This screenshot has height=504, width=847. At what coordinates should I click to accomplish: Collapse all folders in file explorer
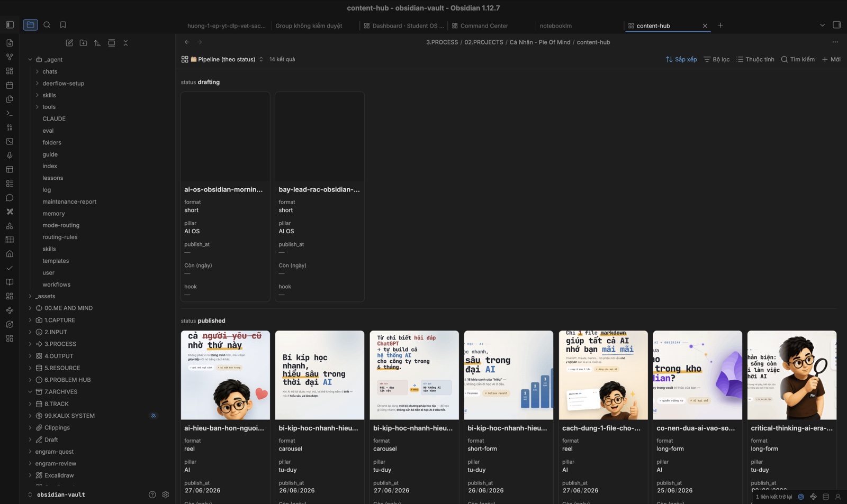pos(125,43)
